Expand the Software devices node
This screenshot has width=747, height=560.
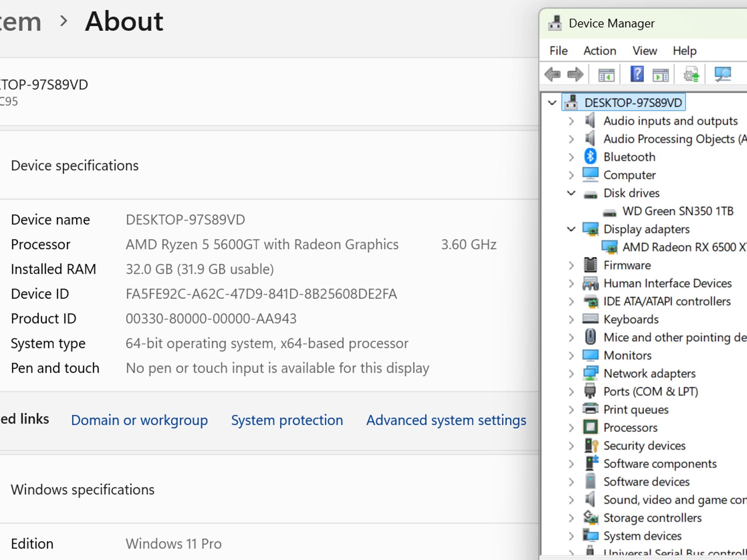click(571, 482)
